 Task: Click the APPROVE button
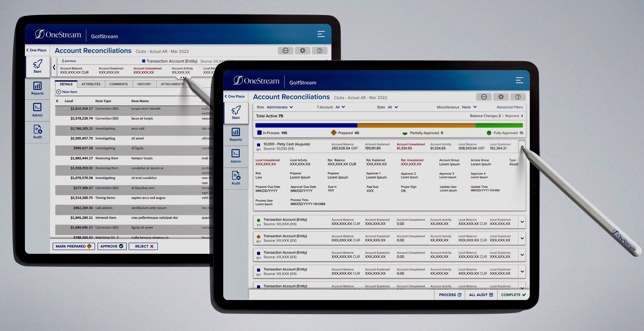click(x=112, y=246)
